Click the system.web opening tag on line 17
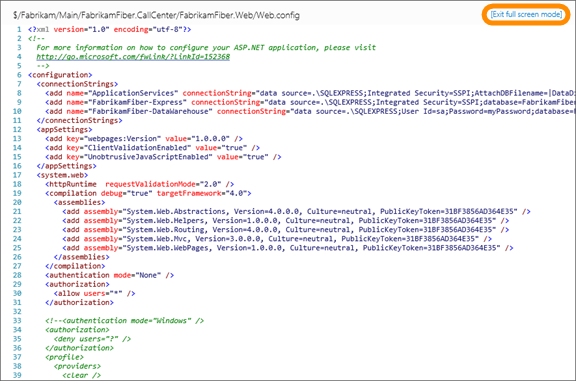 pyautogui.click(x=62, y=175)
